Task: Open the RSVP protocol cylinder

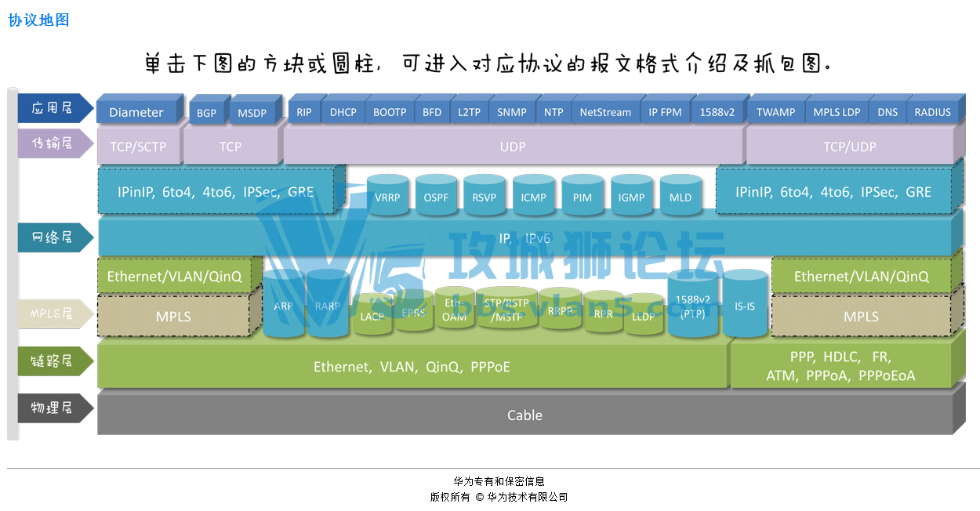Action: tap(485, 198)
